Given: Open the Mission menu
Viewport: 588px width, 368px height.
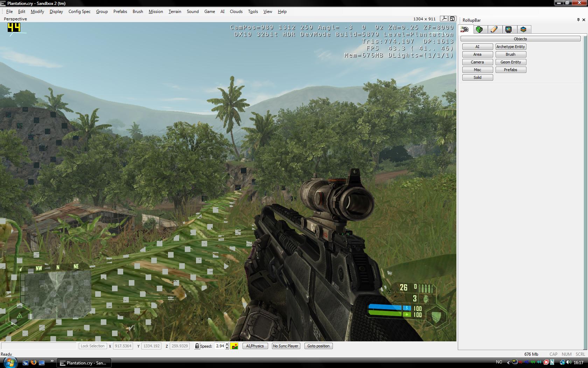Looking at the screenshot, I should [156, 12].
